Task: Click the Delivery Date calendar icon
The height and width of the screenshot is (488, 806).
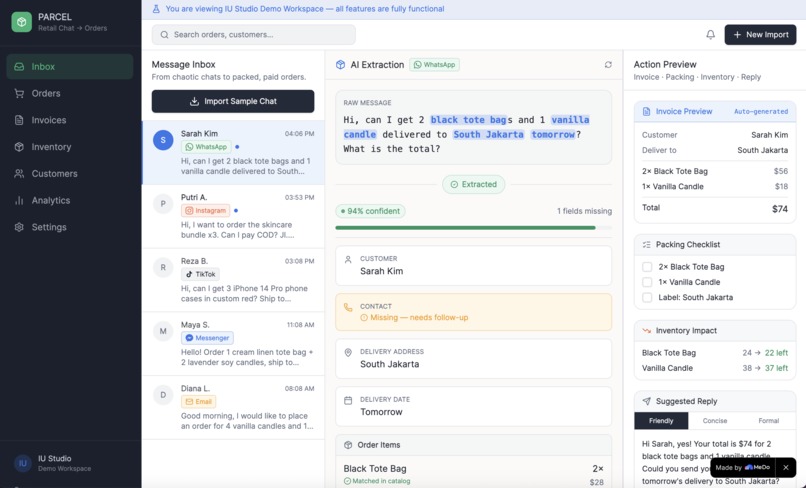Action: [x=348, y=400]
